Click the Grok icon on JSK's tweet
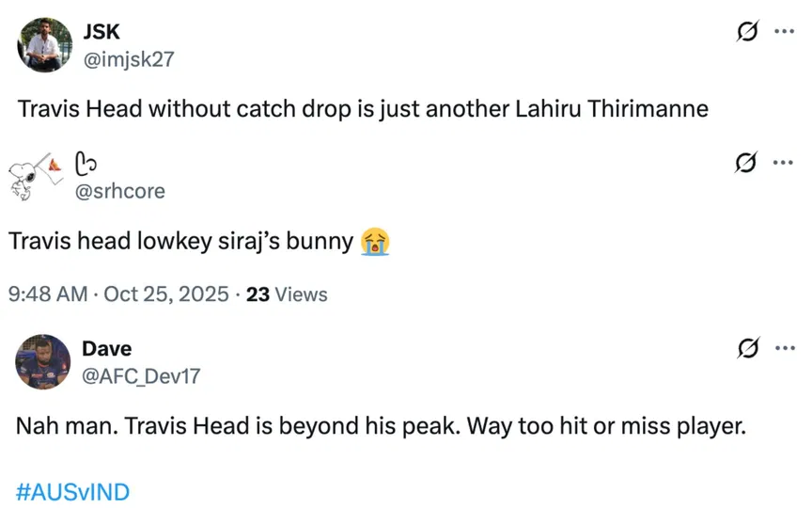 point(747,32)
